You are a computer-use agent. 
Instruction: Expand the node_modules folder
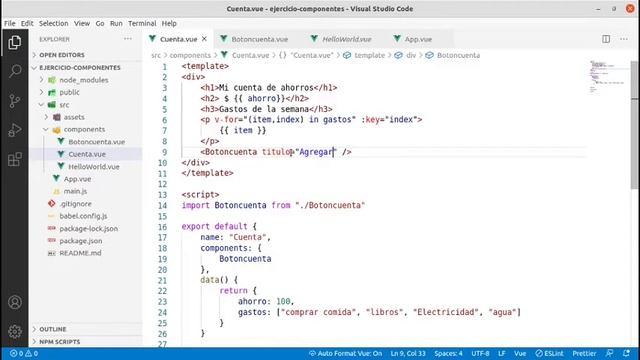84,80
